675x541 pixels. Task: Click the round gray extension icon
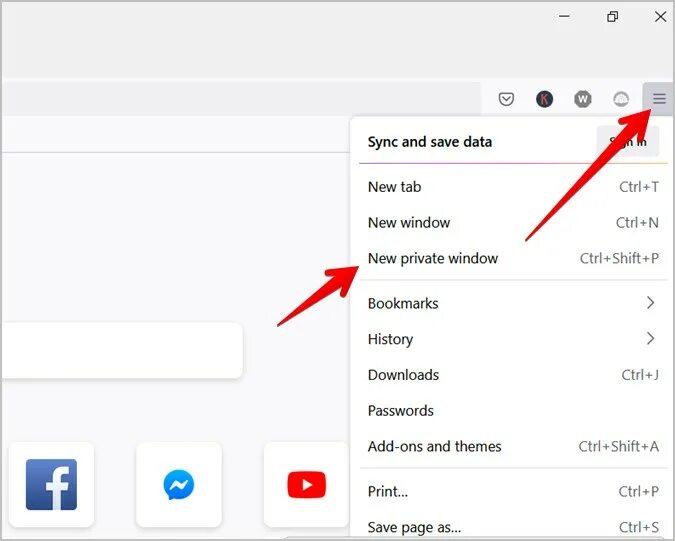(x=621, y=99)
